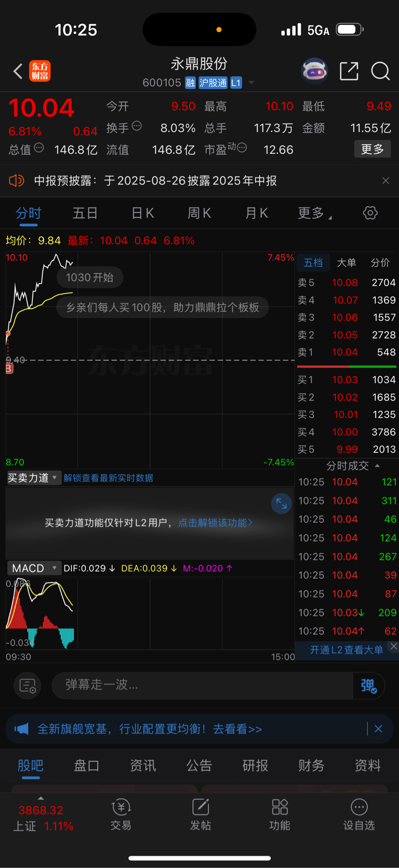399x868 pixels.
Task: Tap the danmaku settings icon
Action: (x=27, y=685)
